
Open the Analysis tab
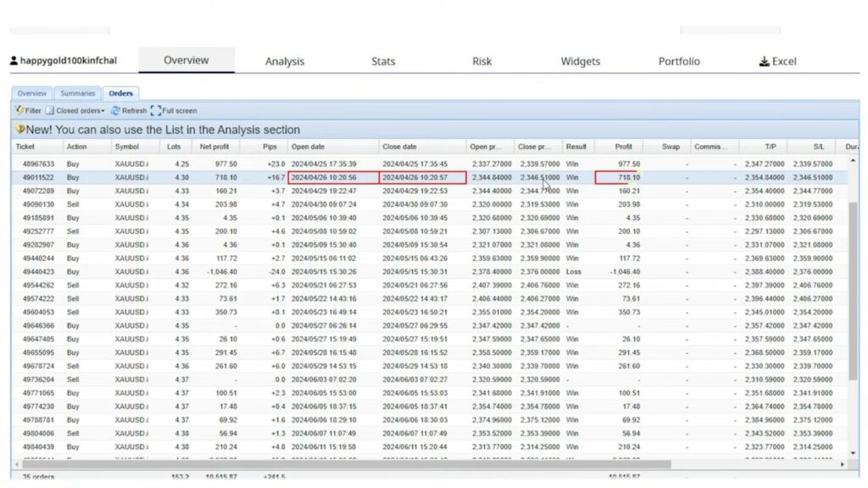click(285, 61)
